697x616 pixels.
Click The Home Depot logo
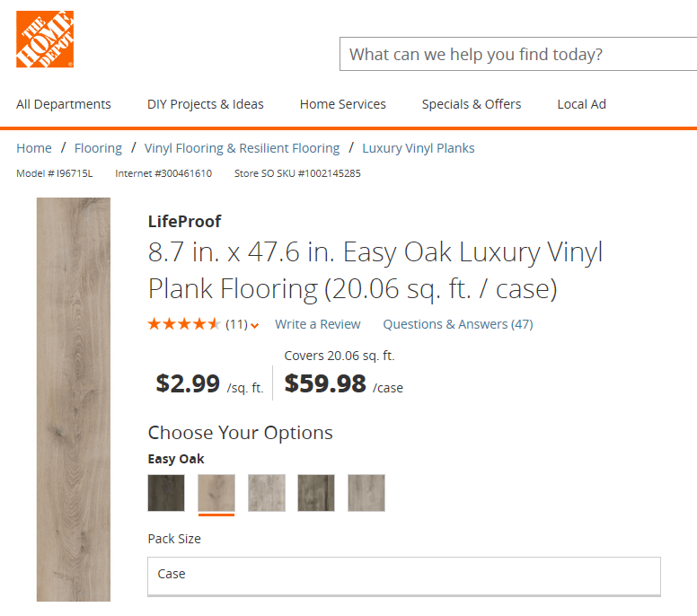pyautogui.click(x=45, y=40)
